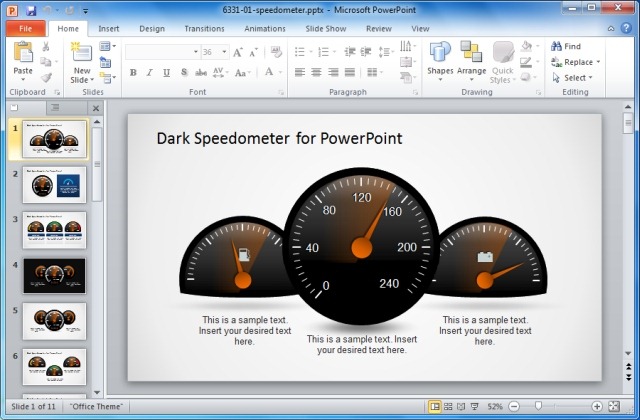Screen dimensions: 640x420
Task: Click the slide title text box
Action: pos(280,138)
